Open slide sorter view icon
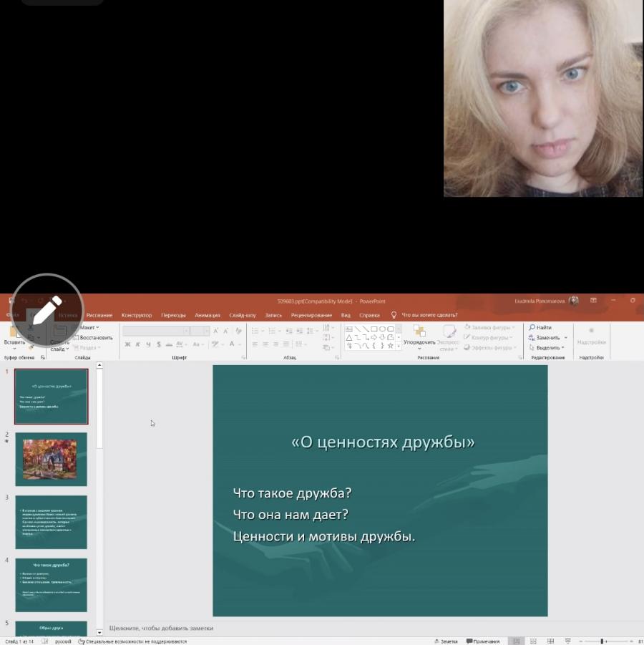The image size is (644, 645). click(533, 641)
